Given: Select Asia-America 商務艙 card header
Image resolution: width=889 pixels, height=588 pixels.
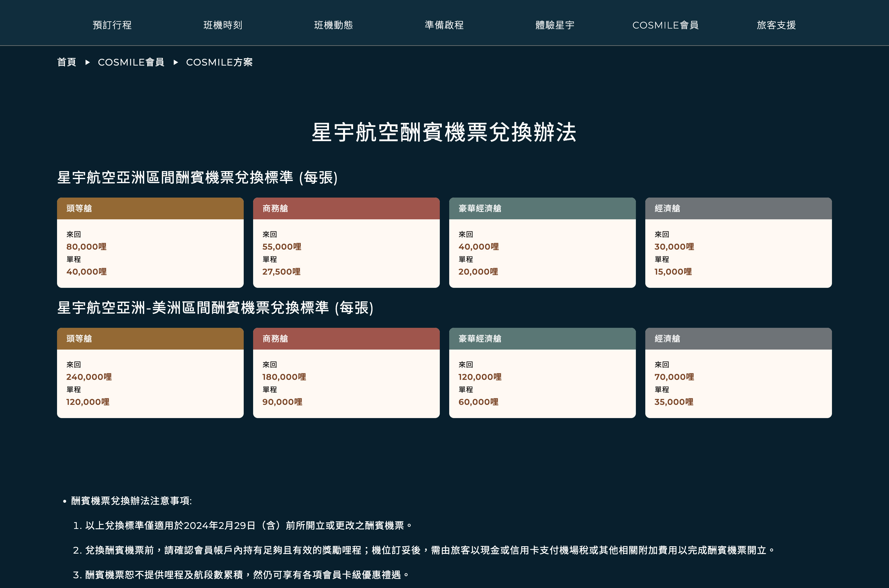Looking at the screenshot, I should pyautogui.click(x=346, y=339).
